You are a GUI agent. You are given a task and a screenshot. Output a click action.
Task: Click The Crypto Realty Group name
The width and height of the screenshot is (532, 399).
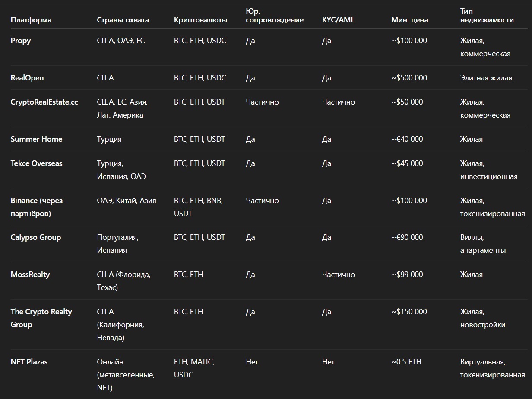coord(41,318)
